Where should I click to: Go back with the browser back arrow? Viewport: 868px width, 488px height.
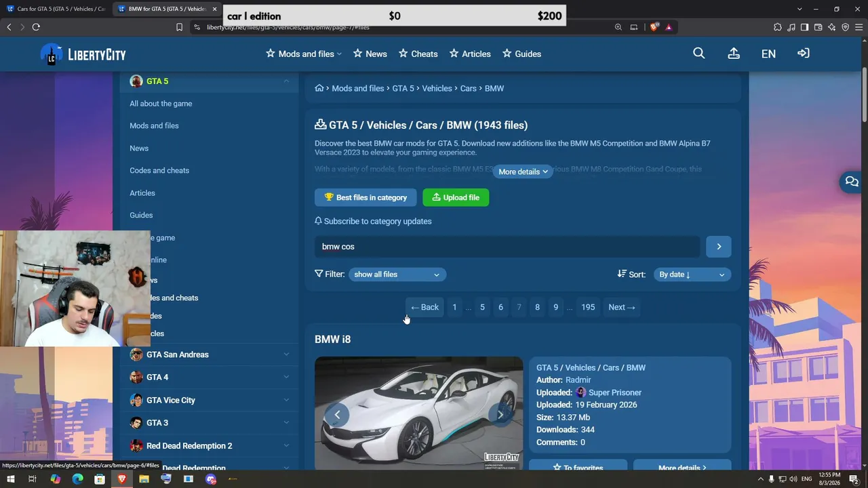9,27
